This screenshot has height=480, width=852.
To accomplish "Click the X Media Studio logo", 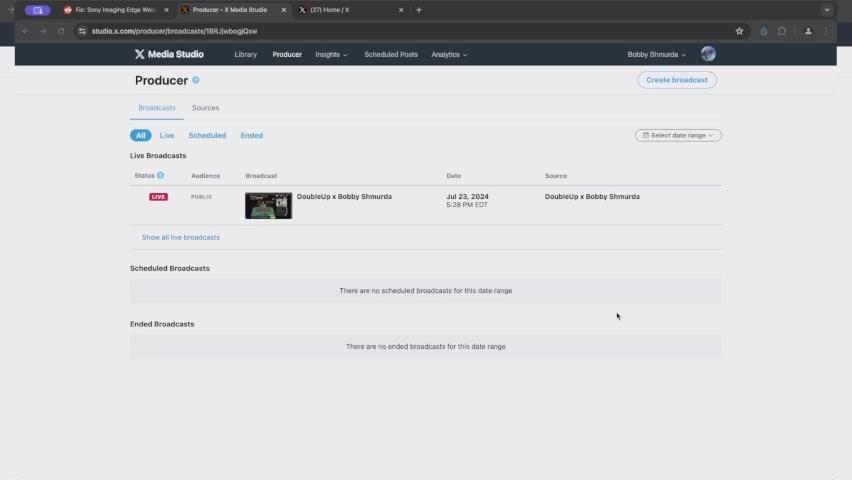I will [169, 54].
